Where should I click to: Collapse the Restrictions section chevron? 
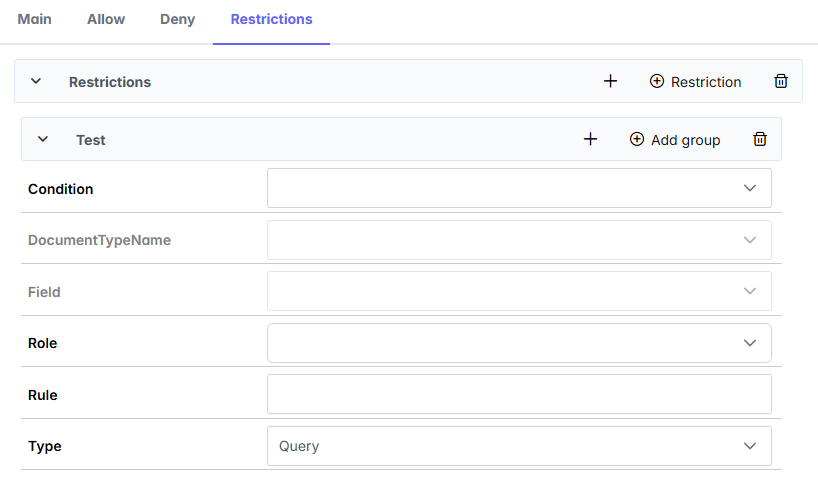click(36, 81)
